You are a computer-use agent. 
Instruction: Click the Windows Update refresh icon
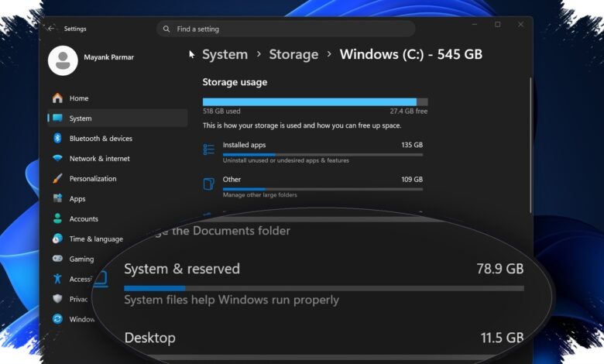click(x=57, y=318)
